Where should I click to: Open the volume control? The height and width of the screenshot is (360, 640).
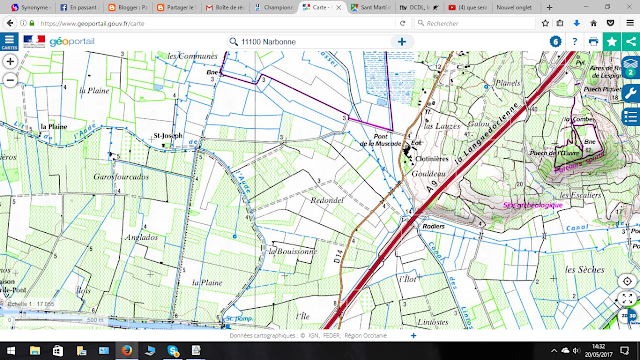coord(576,351)
